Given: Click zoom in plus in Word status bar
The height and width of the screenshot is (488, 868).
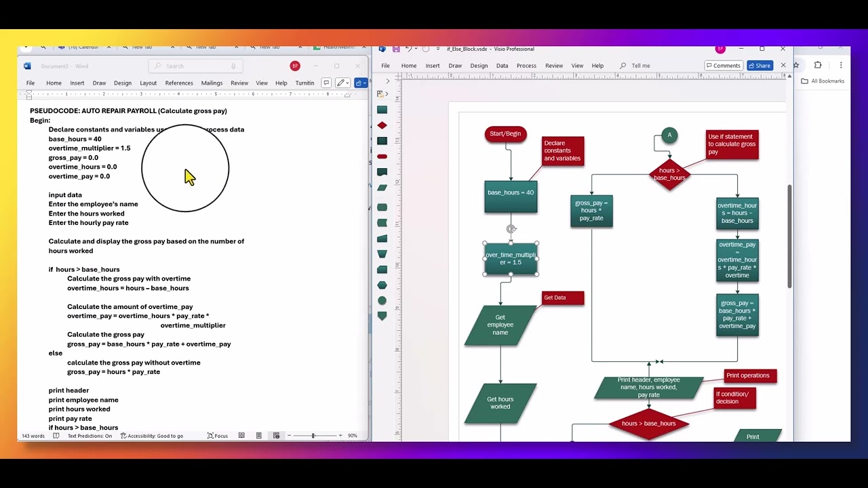Looking at the screenshot, I should pos(340,436).
